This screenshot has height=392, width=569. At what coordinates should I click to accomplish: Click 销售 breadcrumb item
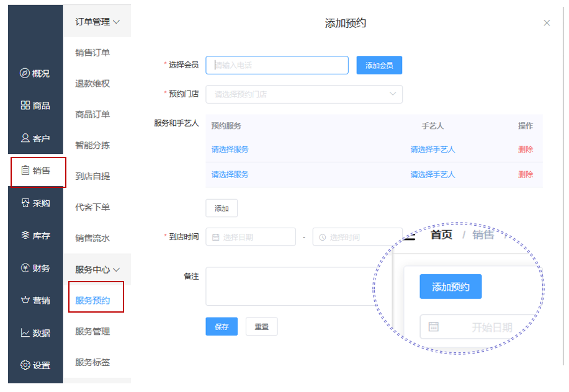483,234
